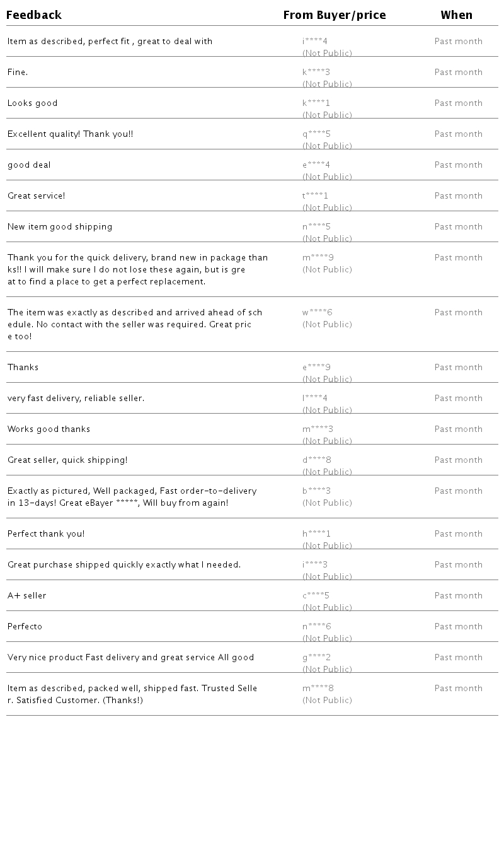Viewport: 504px width, 845px height.
Task: Select buyer k****3 username
Action: point(316,73)
